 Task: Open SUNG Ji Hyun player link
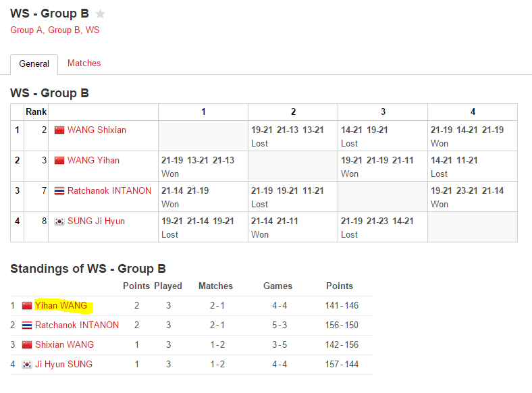click(x=96, y=221)
